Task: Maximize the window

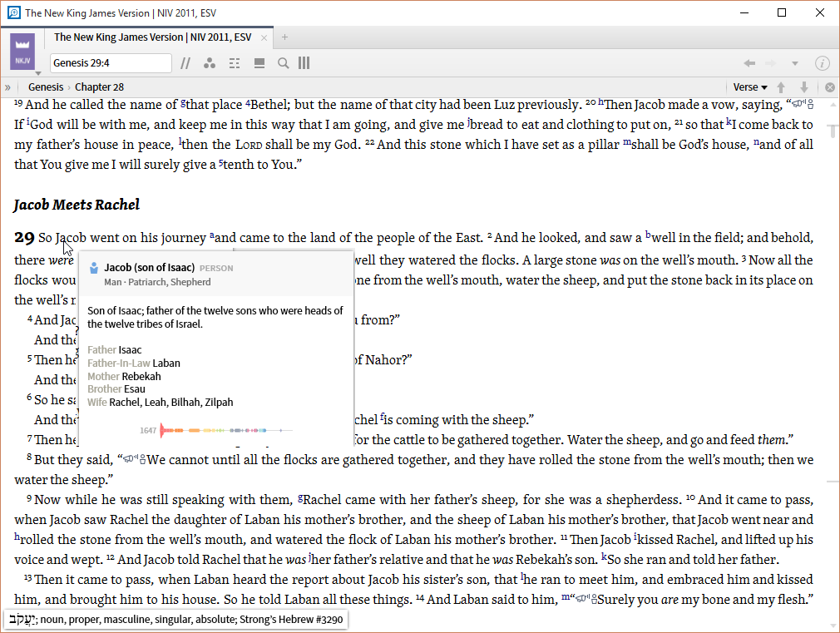Action: [782, 12]
